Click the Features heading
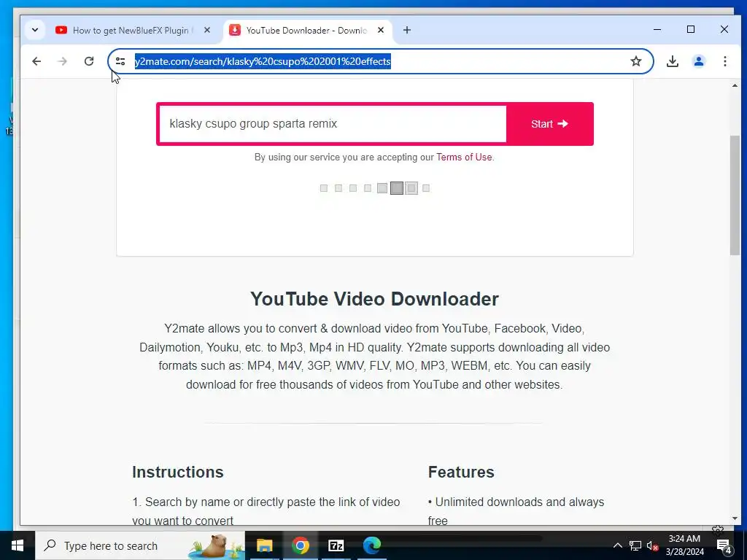 click(x=461, y=472)
